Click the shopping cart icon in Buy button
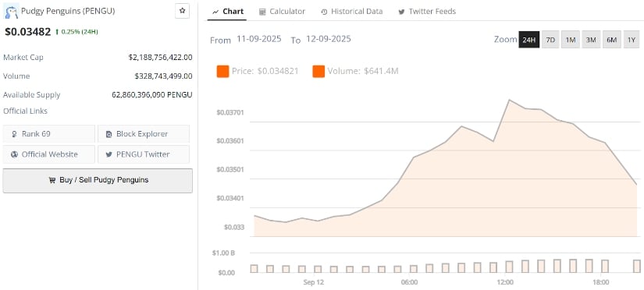The image size is (644, 290). [52, 180]
